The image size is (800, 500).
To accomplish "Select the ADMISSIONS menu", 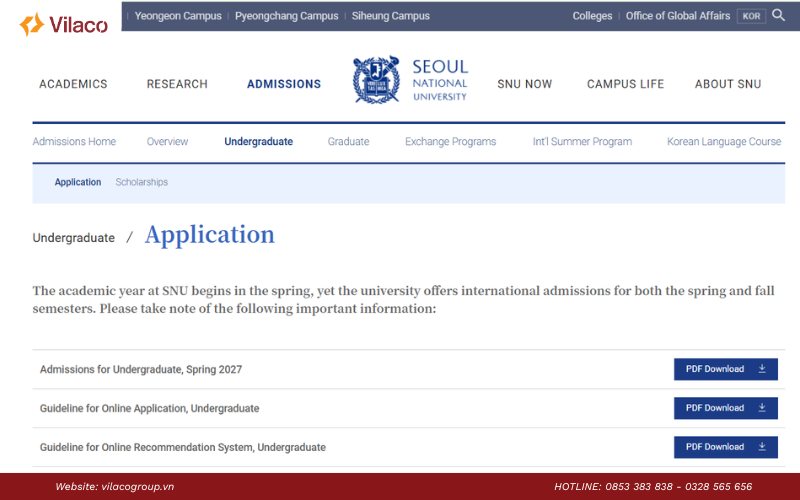I will 284,84.
